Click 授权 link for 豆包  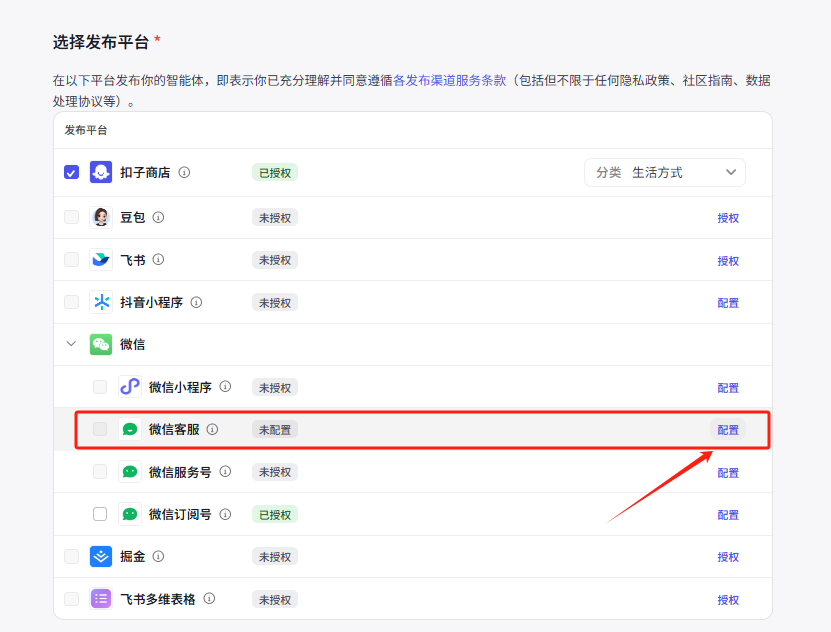(x=728, y=218)
